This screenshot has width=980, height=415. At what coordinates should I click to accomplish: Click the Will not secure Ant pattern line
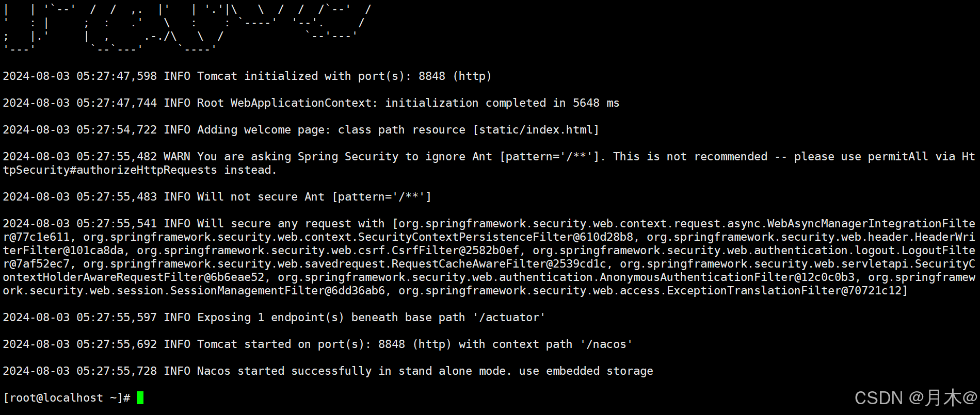tap(217, 197)
